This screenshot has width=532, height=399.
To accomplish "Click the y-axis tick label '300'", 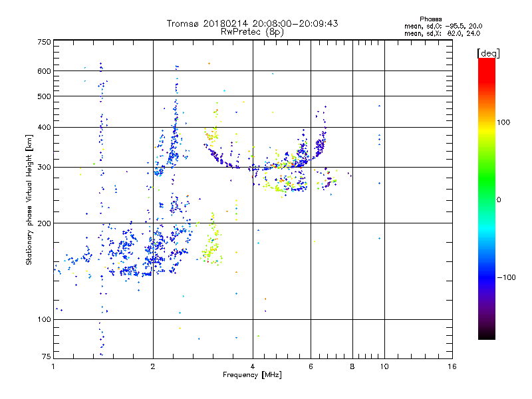I will (45, 168).
